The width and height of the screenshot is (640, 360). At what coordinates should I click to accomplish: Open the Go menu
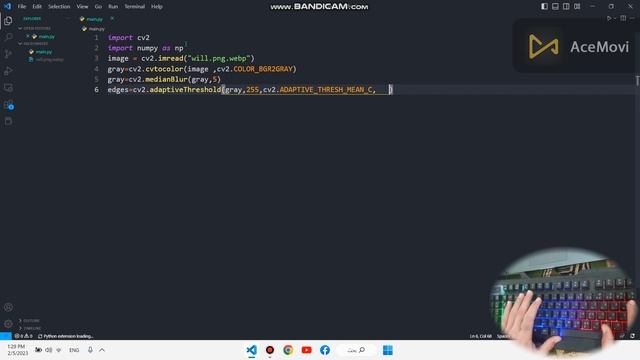tap(98, 7)
